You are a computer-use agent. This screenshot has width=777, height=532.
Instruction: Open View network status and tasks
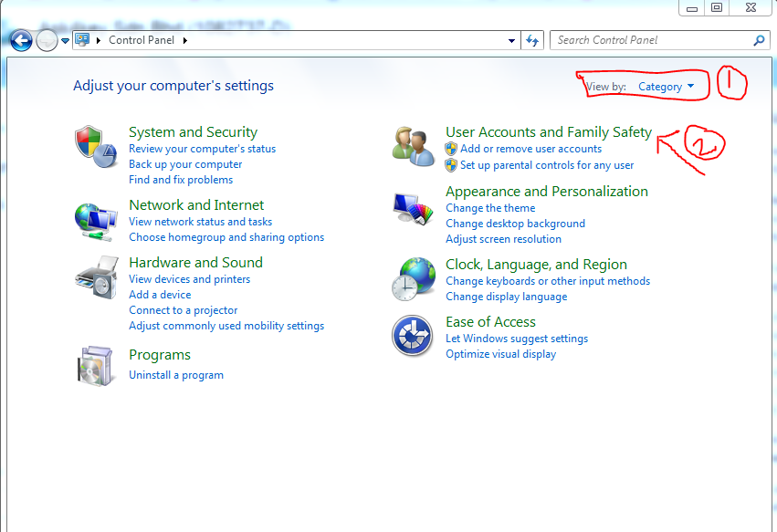(x=200, y=222)
